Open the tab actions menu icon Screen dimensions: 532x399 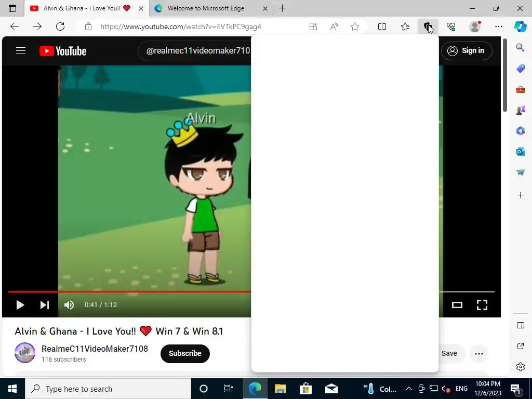click(x=12, y=8)
